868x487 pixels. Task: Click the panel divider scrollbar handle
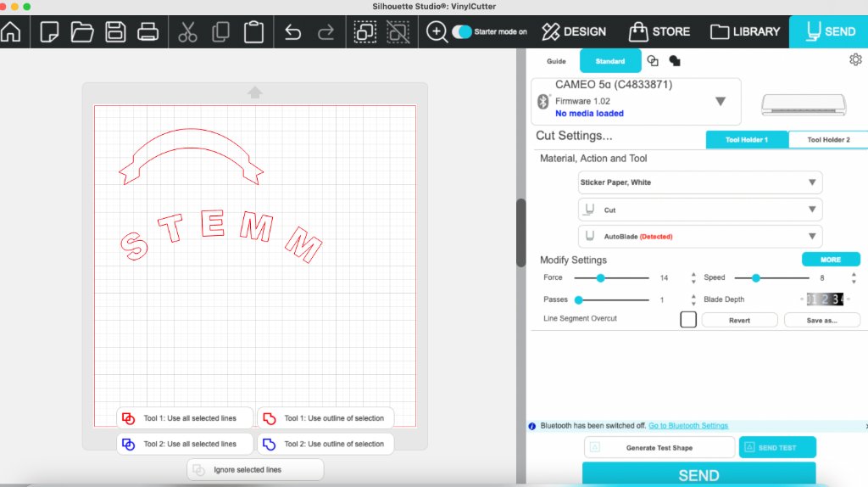pyautogui.click(x=521, y=232)
